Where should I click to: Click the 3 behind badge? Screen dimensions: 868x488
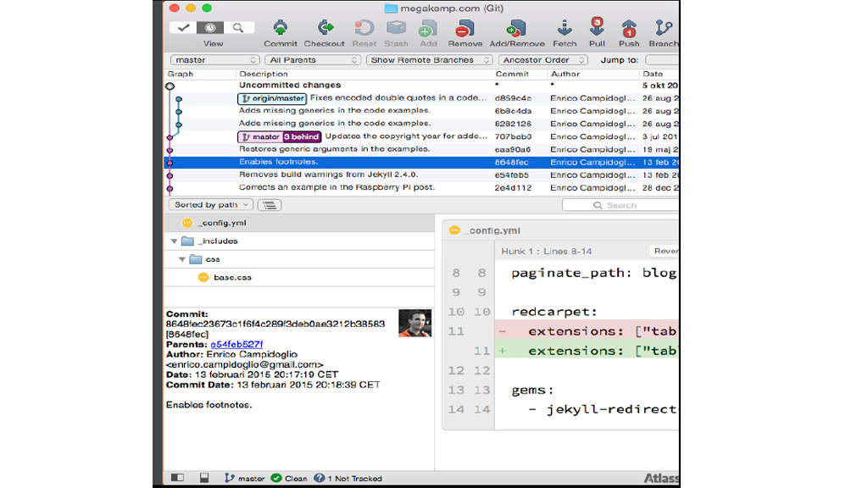coord(301,136)
